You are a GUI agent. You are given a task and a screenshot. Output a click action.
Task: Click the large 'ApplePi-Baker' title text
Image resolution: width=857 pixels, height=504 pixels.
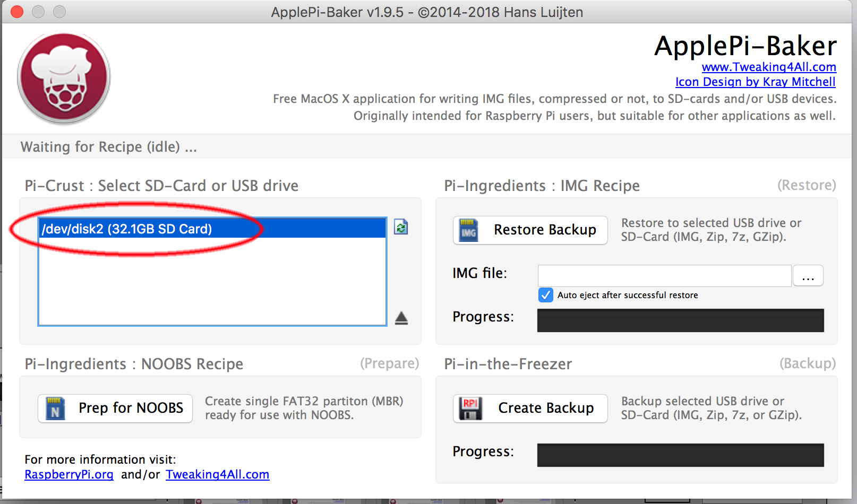click(x=745, y=46)
